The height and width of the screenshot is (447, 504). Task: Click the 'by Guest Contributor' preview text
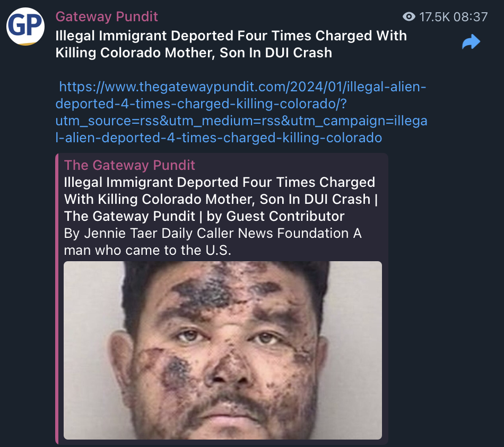tap(275, 217)
